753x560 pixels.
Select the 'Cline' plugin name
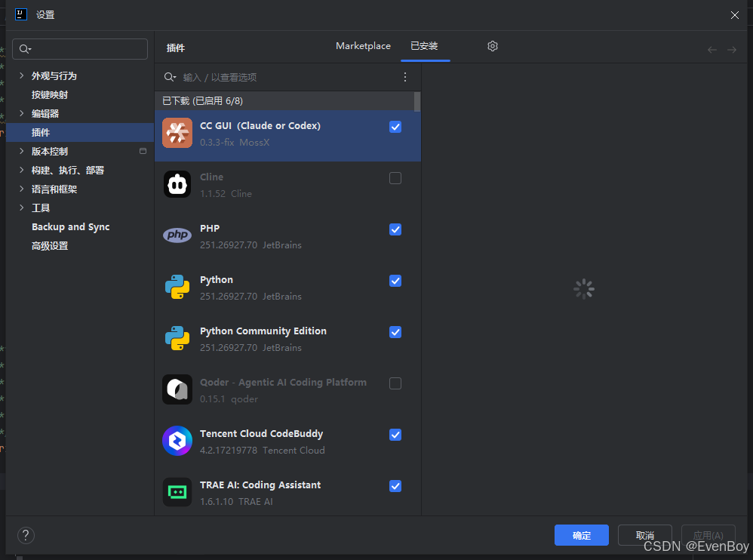coord(211,177)
